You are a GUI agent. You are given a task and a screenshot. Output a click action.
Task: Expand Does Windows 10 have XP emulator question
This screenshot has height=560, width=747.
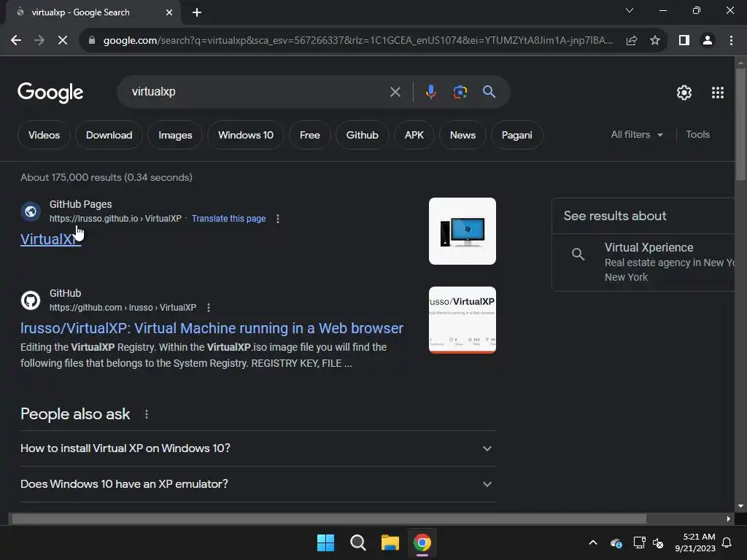(258, 484)
